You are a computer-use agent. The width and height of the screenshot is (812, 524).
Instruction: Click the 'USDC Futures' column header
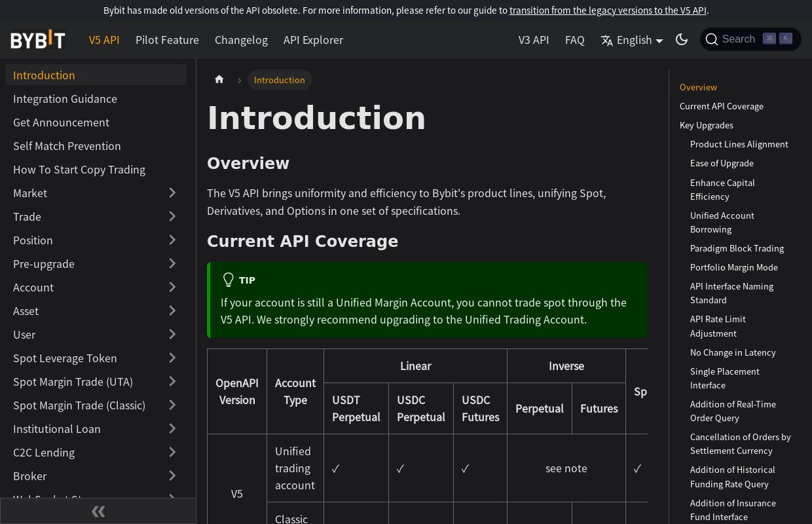coord(481,408)
